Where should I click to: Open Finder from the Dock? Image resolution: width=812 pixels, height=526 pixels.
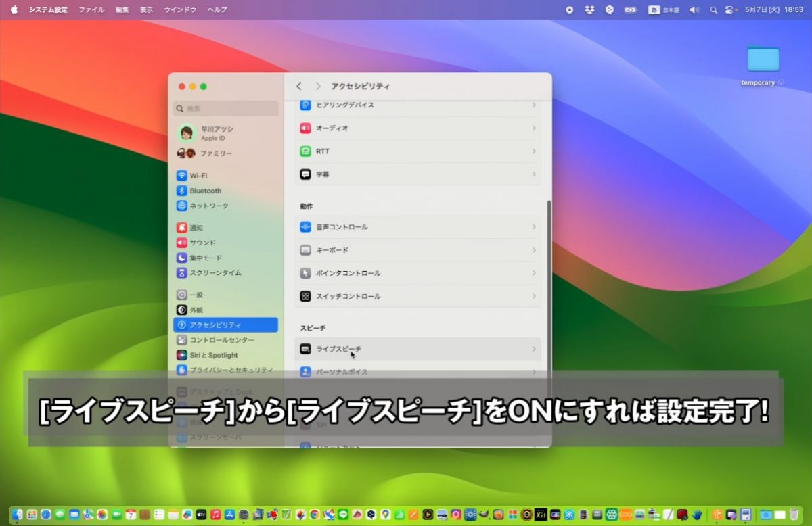[x=18, y=515]
